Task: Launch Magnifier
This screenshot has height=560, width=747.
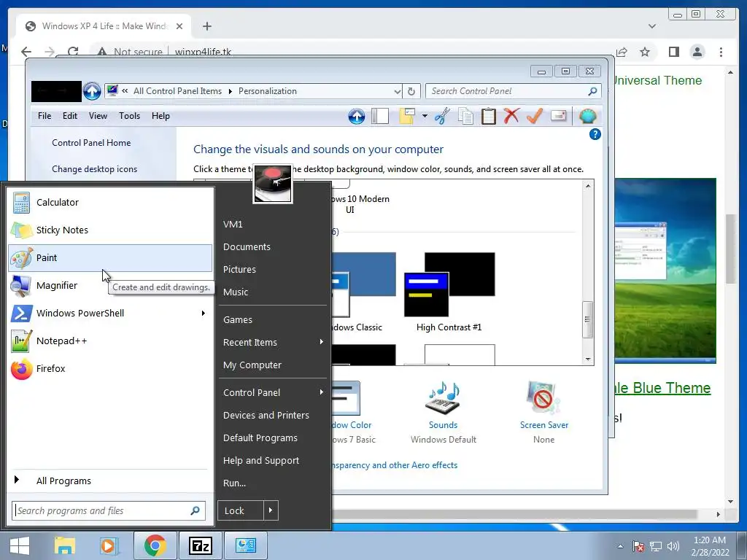Action: 110,285
